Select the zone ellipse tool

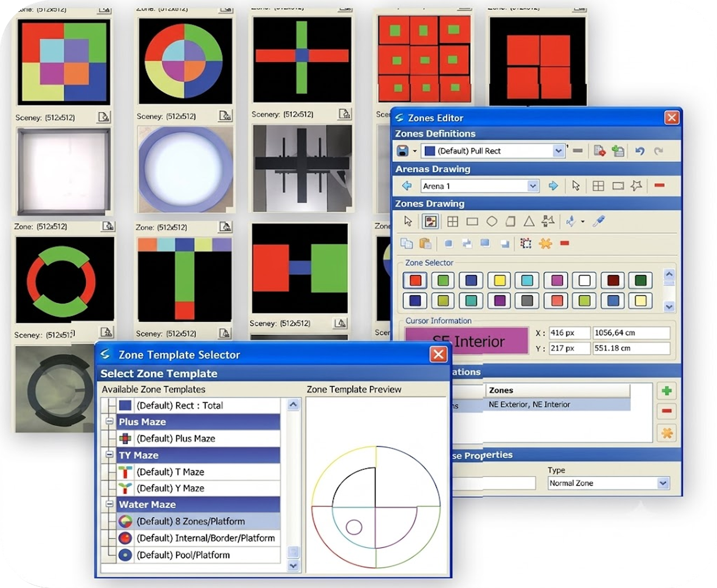[492, 221]
